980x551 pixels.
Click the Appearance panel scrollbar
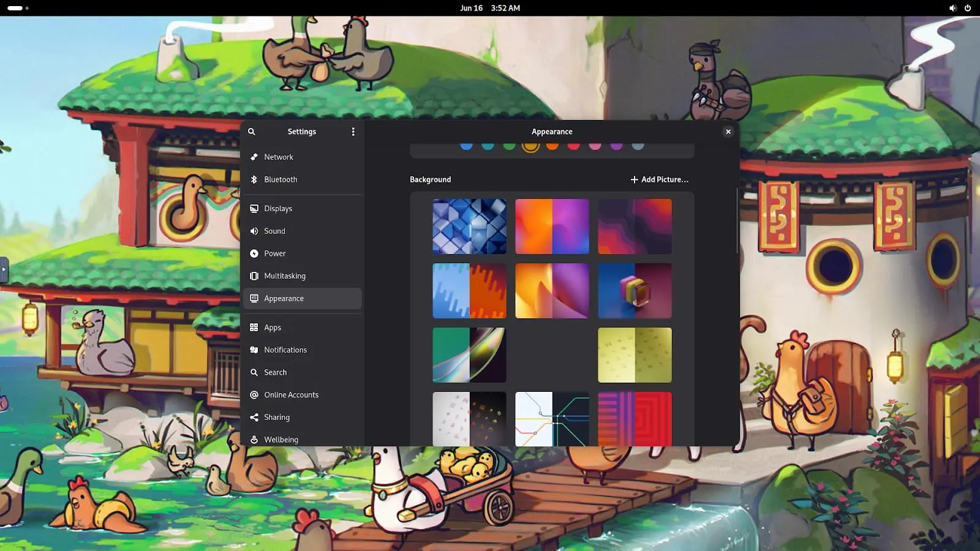click(x=737, y=220)
